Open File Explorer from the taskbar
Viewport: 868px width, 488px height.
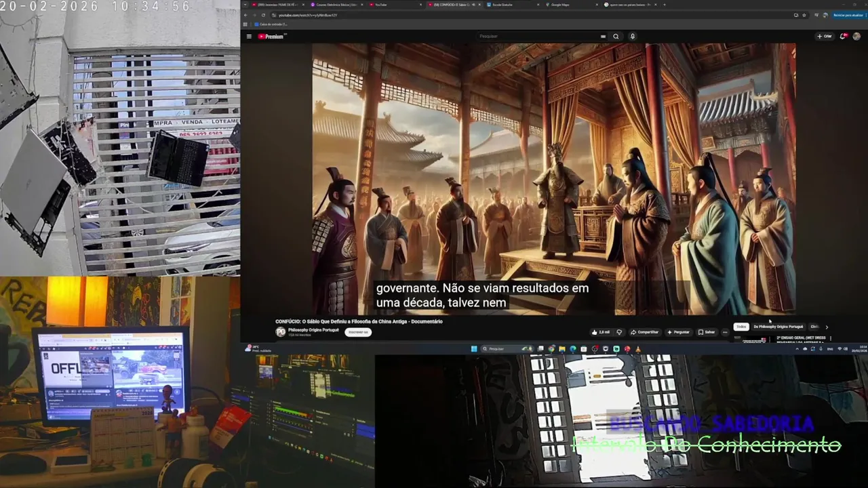[562, 349]
